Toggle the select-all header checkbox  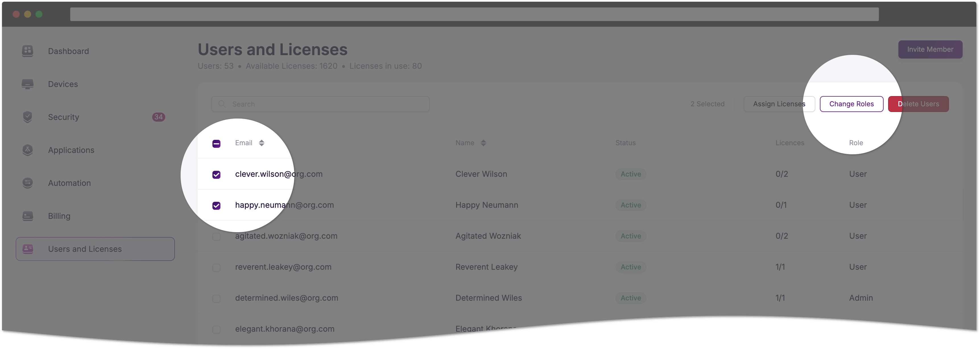pyautogui.click(x=216, y=144)
